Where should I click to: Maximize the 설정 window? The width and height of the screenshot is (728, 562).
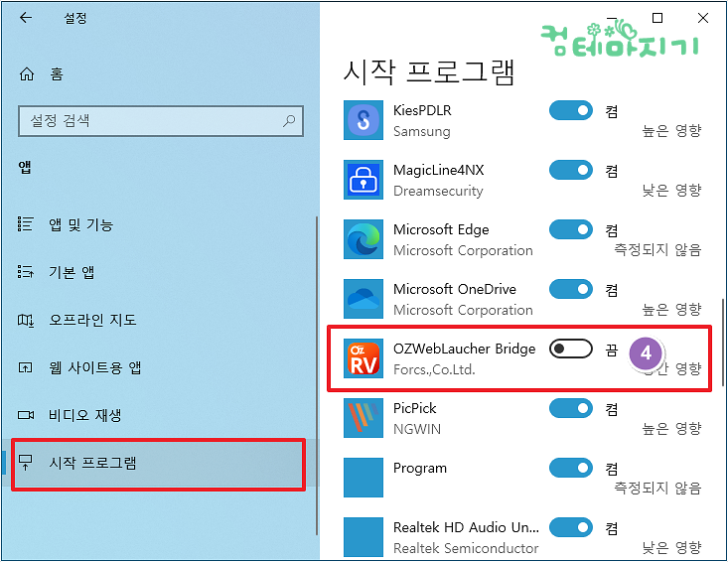point(656,18)
